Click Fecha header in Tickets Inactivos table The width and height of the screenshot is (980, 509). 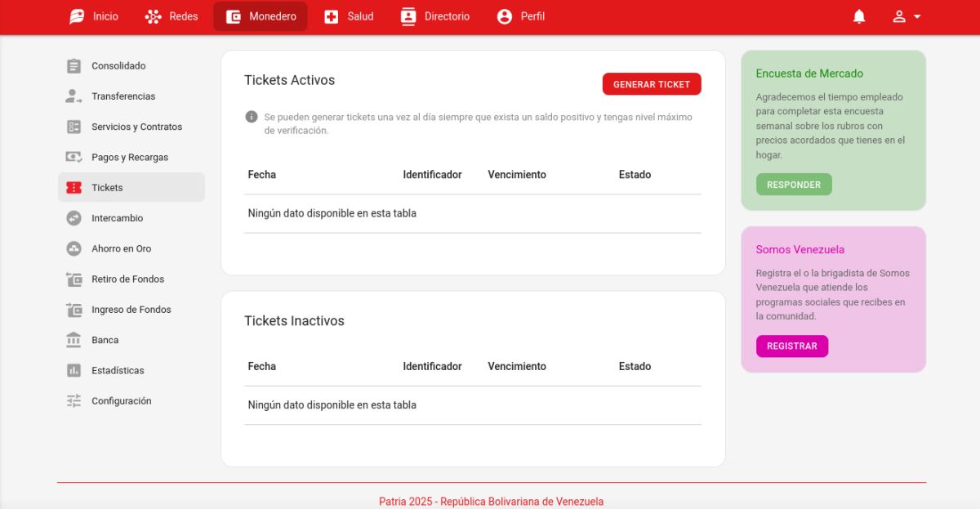tap(262, 367)
